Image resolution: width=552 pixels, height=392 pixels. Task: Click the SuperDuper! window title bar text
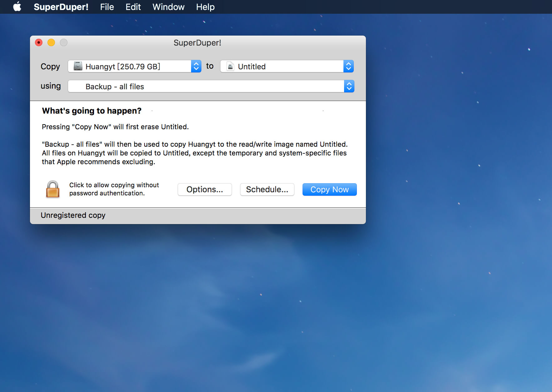point(197,43)
